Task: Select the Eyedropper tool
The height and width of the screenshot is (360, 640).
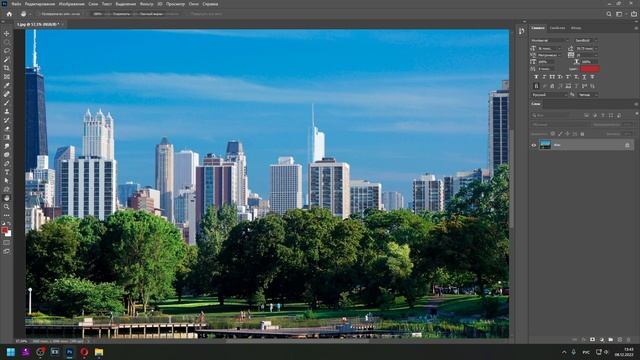Action: coord(7,85)
